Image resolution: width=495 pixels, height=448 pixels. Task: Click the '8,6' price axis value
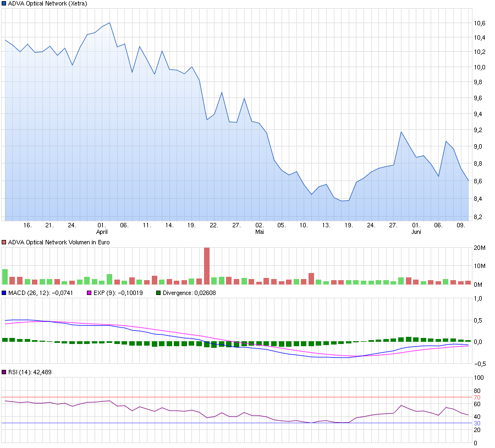tap(478, 182)
